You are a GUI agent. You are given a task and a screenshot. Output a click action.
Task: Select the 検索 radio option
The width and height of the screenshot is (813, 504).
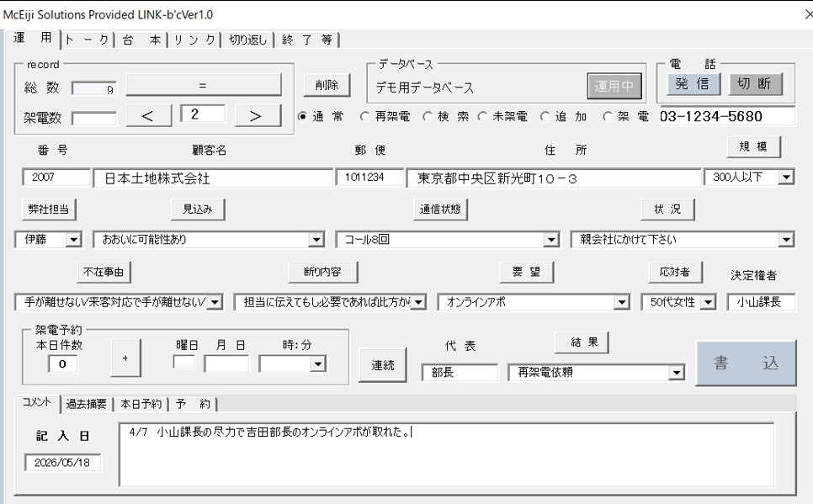pyautogui.click(x=428, y=116)
